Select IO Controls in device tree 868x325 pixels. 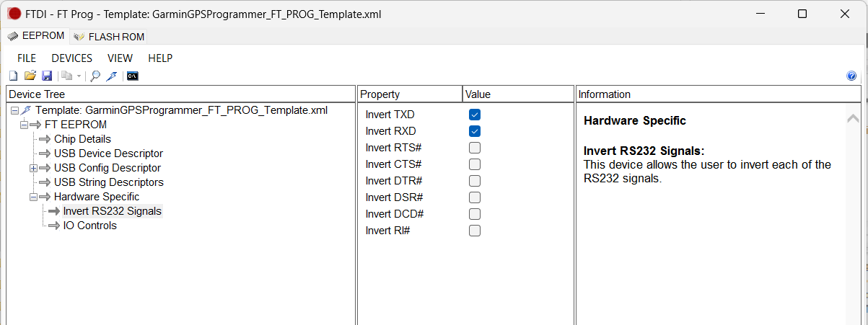tap(89, 226)
